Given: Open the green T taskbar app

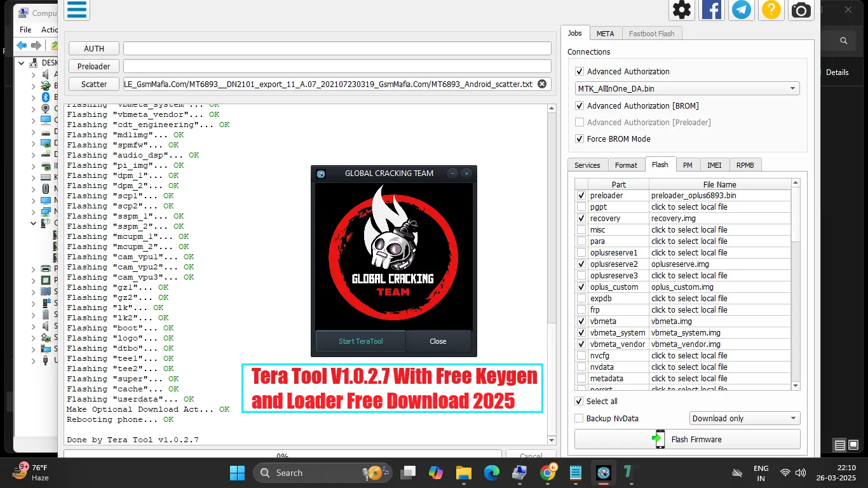Looking at the screenshot, I should coord(630,473).
